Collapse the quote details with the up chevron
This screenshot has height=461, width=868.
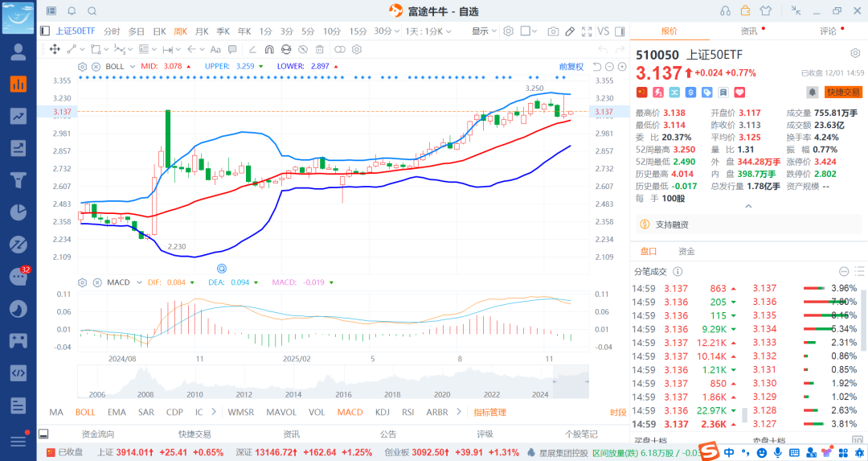(x=748, y=206)
